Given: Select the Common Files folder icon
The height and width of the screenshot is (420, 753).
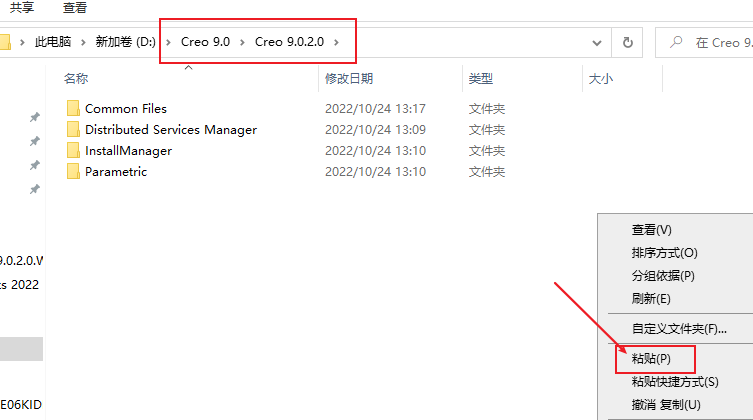Looking at the screenshot, I should [x=73, y=108].
